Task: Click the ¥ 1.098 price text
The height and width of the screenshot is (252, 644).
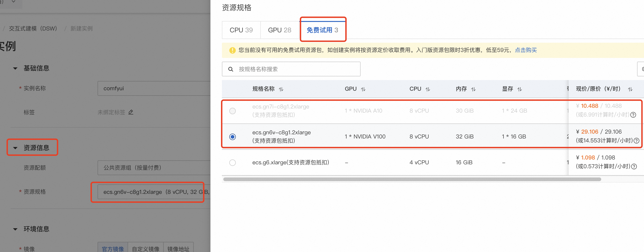Action: click(x=585, y=158)
